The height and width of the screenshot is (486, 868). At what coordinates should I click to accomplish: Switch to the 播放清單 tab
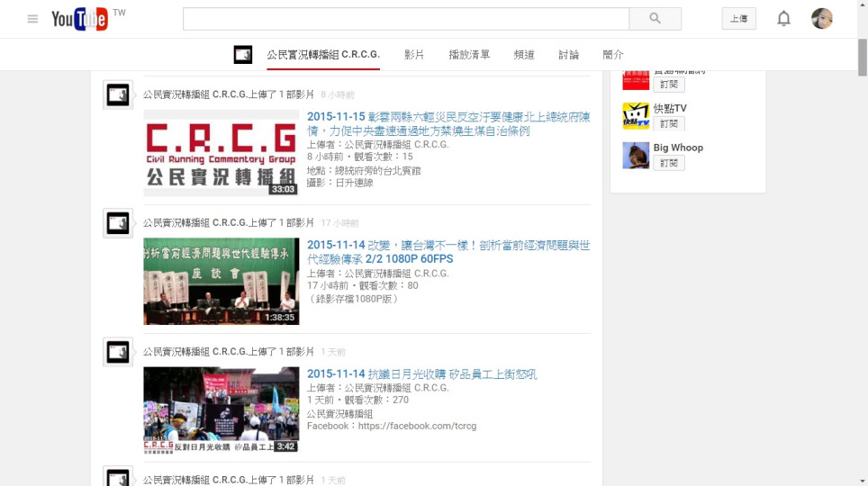point(469,54)
